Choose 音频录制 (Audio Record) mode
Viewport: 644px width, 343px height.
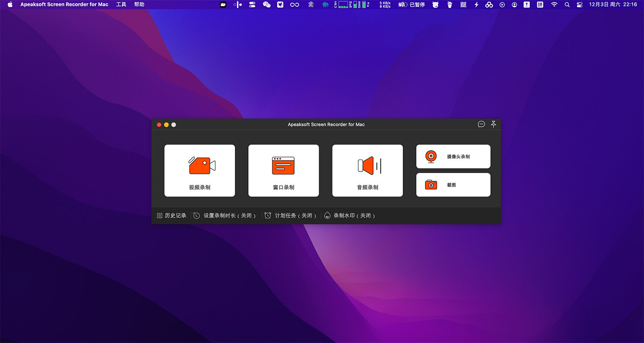click(367, 170)
